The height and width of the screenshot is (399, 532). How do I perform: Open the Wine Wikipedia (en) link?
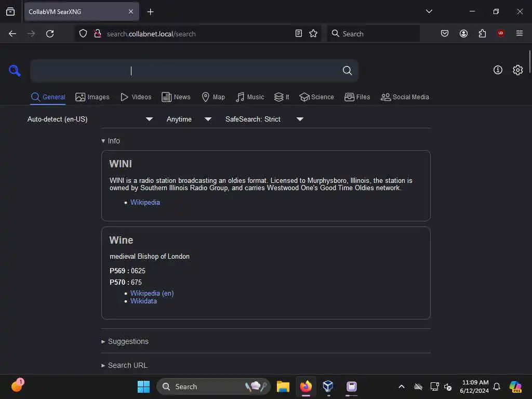(152, 293)
